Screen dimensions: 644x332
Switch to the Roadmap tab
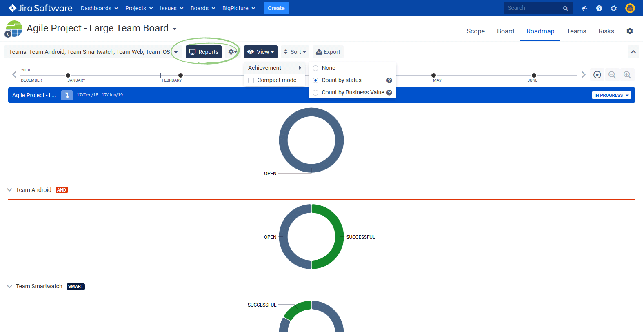pos(540,31)
